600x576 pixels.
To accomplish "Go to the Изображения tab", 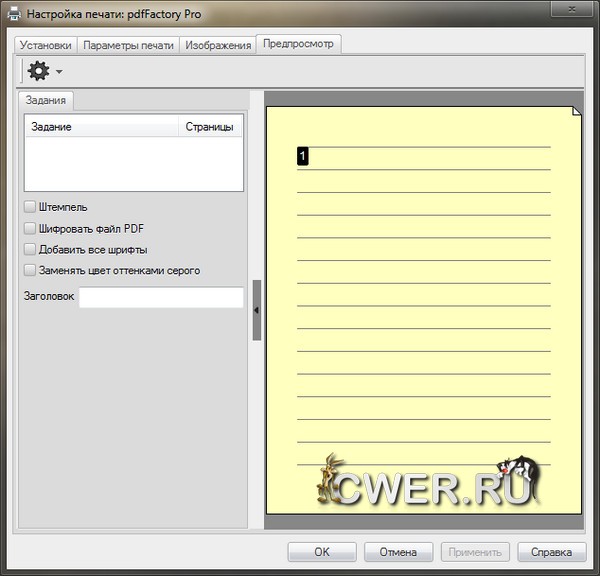I will tap(217, 45).
